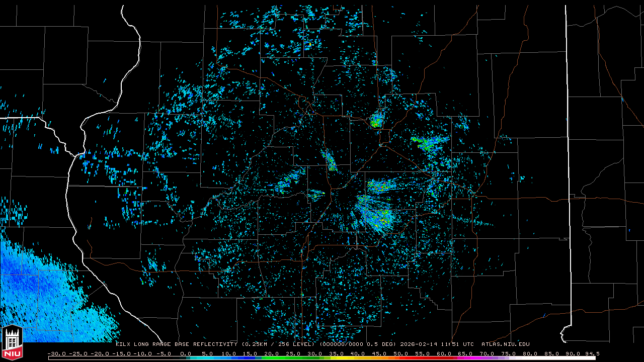Viewport: 644px width, 362px height.
Task: Click the ATLAS.NIU.EDU text
Action: pos(505,344)
